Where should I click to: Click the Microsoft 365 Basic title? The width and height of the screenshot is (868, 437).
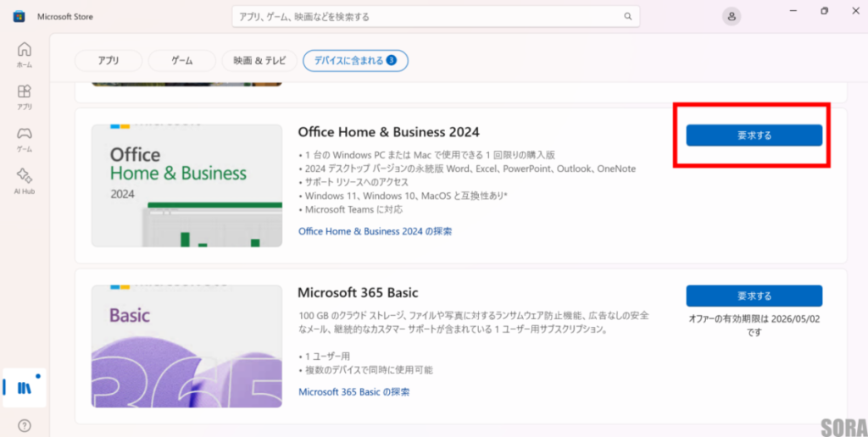(358, 292)
